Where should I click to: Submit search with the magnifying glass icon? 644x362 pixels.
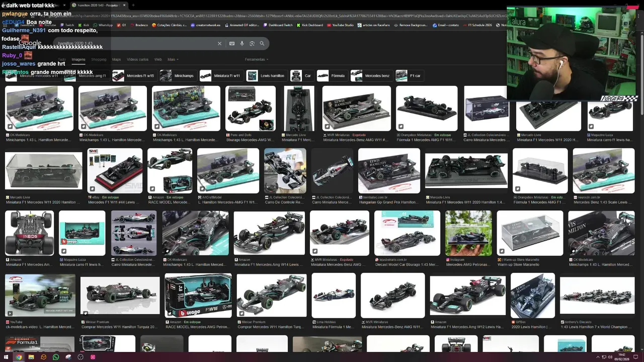coord(262,44)
